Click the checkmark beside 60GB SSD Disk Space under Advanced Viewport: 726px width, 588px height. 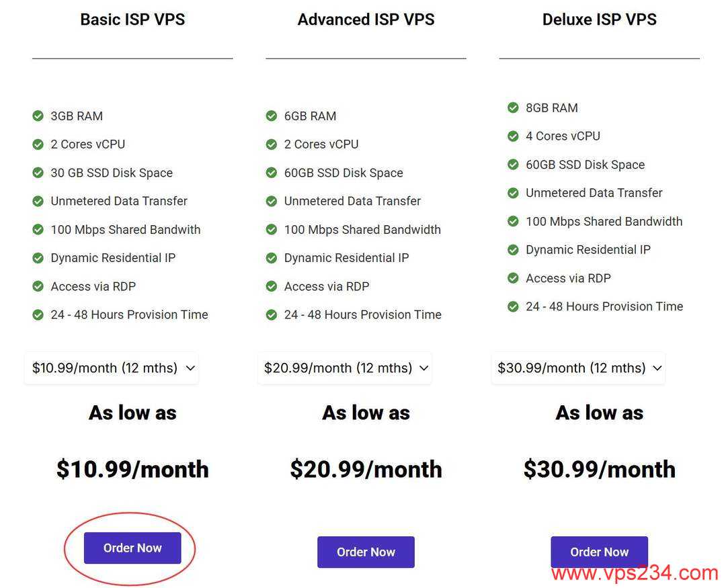(x=272, y=173)
